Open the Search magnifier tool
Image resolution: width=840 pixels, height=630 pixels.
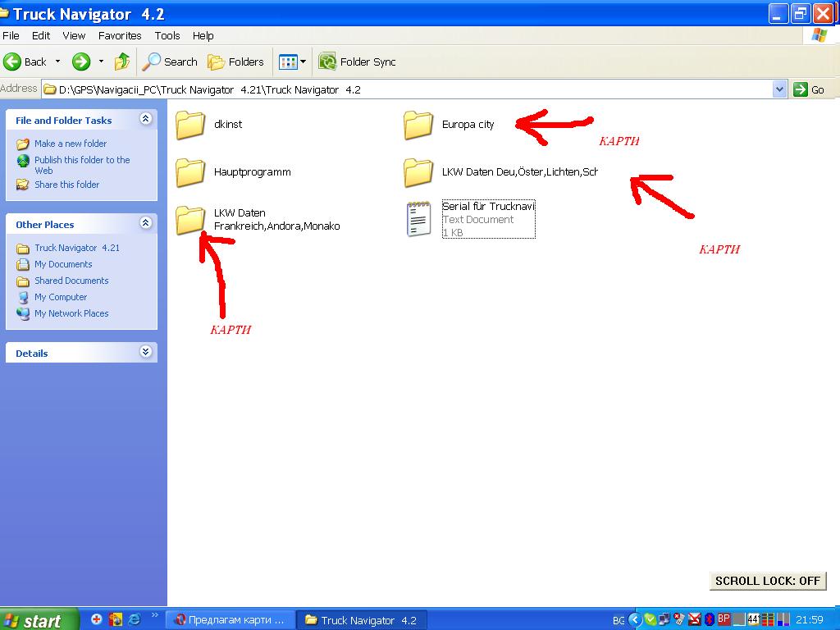[170, 62]
